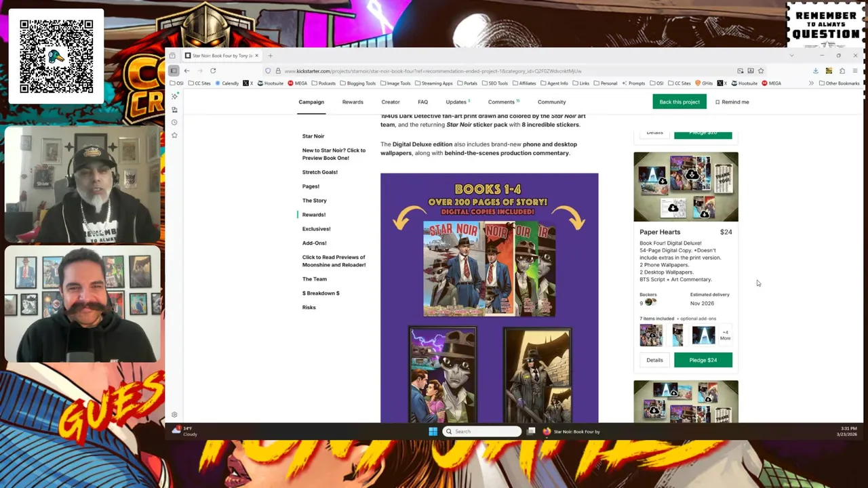Open the Firefox hamburger menu

(855, 70)
